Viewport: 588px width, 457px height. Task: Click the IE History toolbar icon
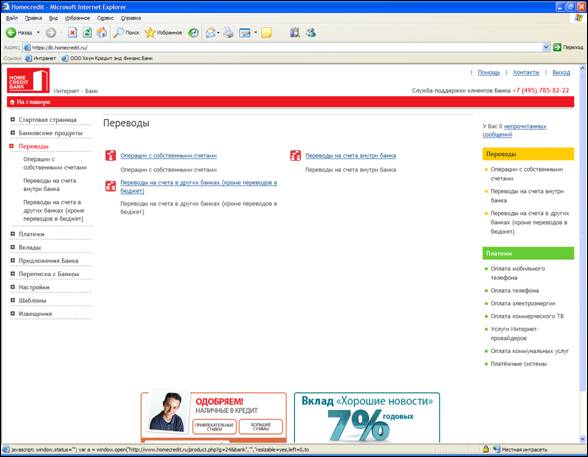coord(194,33)
